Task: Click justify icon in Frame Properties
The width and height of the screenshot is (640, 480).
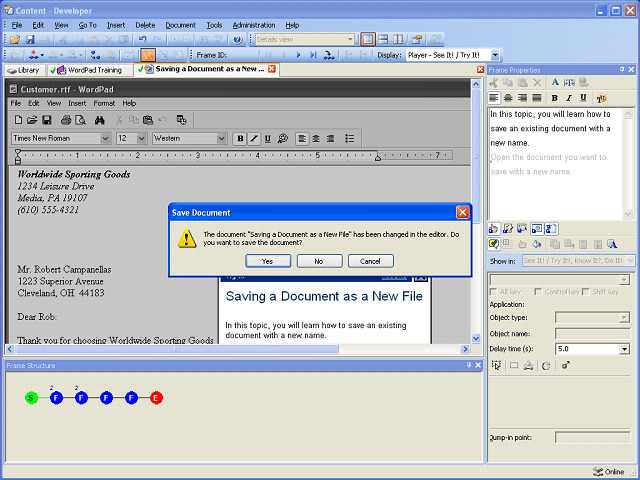Action: pyautogui.click(x=537, y=98)
